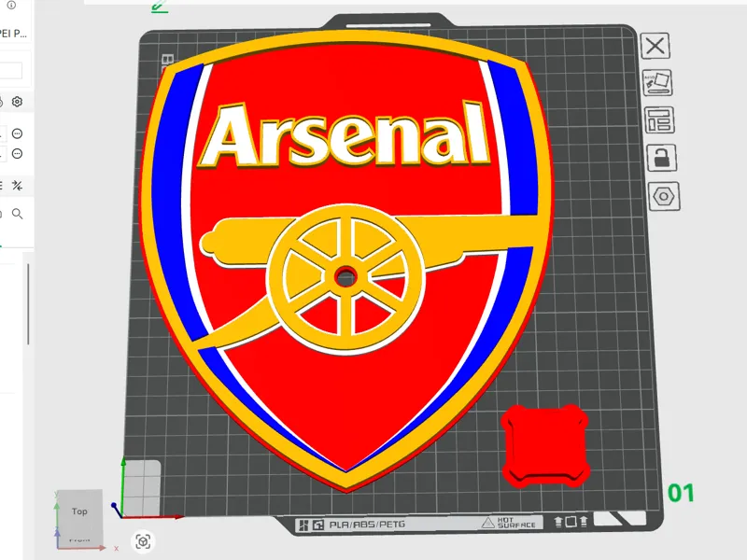Open the settings search magnifier
The height and width of the screenshot is (560, 747).
click(17, 214)
